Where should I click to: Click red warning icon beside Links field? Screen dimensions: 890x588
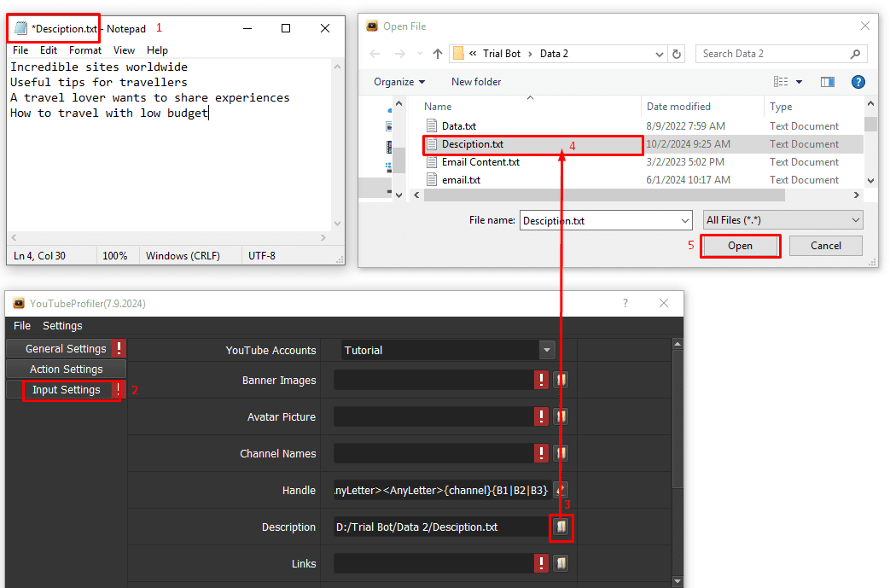tap(541, 563)
